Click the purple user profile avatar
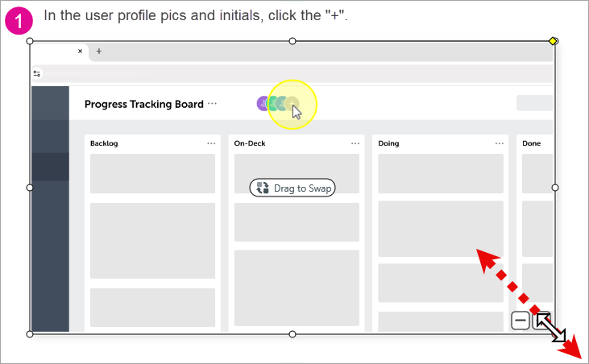Image resolution: width=589 pixels, height=364 pixels. point(263,103)
